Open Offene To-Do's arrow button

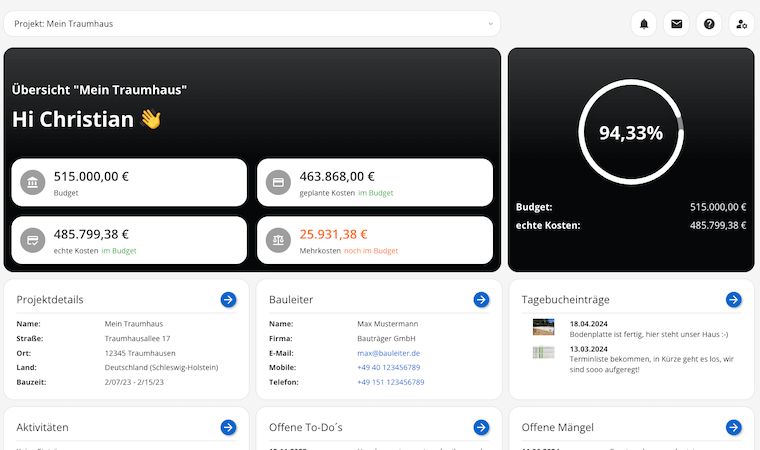(481, 427)
